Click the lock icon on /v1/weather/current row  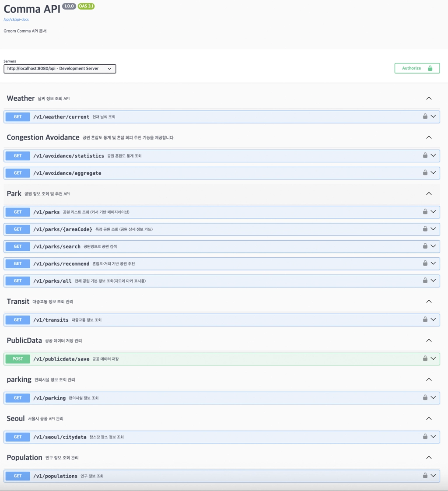coord(425,116)
